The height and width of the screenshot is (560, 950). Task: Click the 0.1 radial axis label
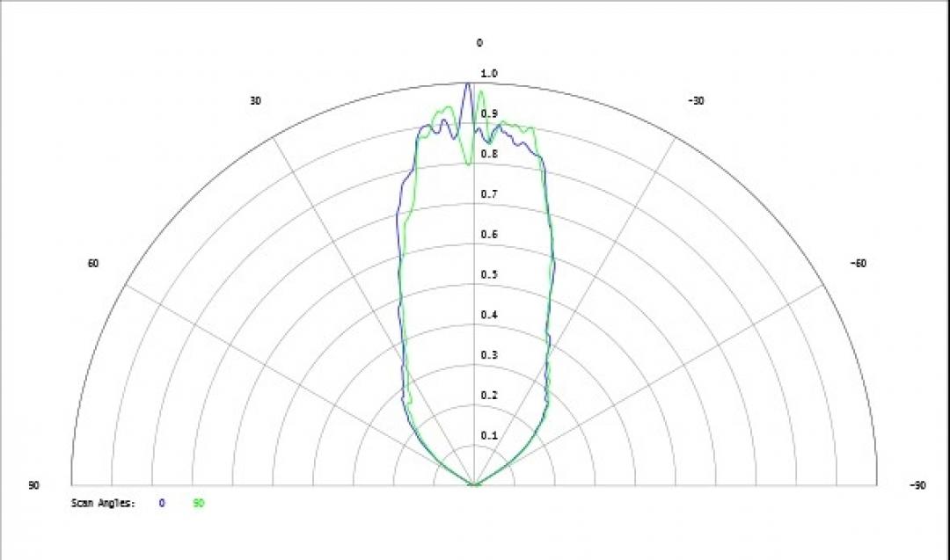[x=489, y=436]
